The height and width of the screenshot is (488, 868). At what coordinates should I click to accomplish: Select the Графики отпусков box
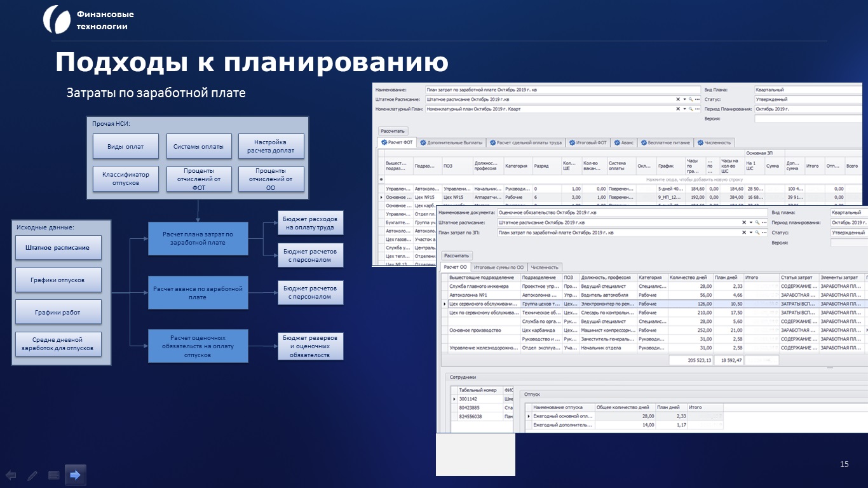tap(58, 280)
